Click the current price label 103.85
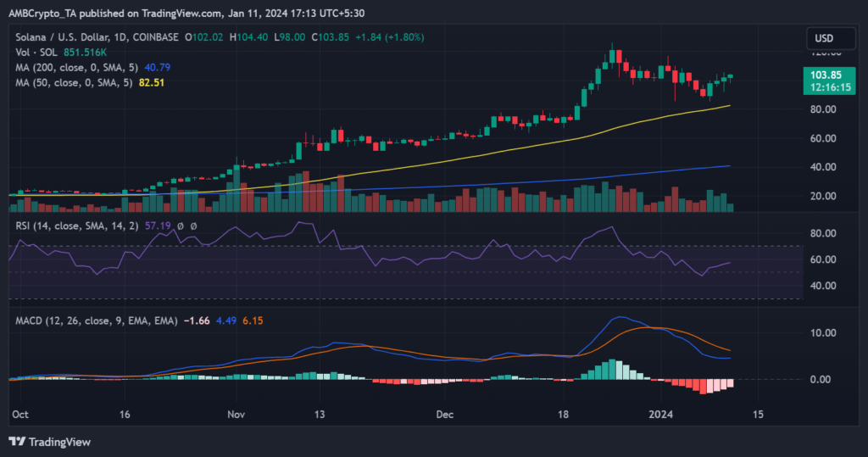The width and height of the screenshot is (868, 457). click(820, 75)
